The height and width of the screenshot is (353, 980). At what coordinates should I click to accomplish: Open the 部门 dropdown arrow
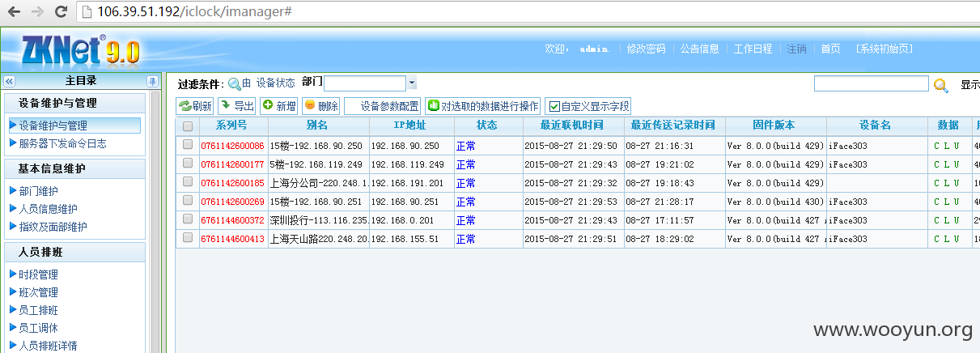tap(412, 83)
